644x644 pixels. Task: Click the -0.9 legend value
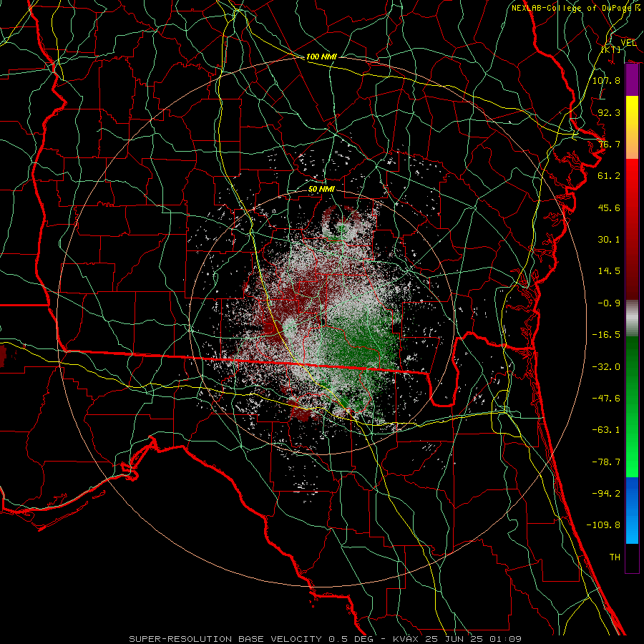coord(609,303)
